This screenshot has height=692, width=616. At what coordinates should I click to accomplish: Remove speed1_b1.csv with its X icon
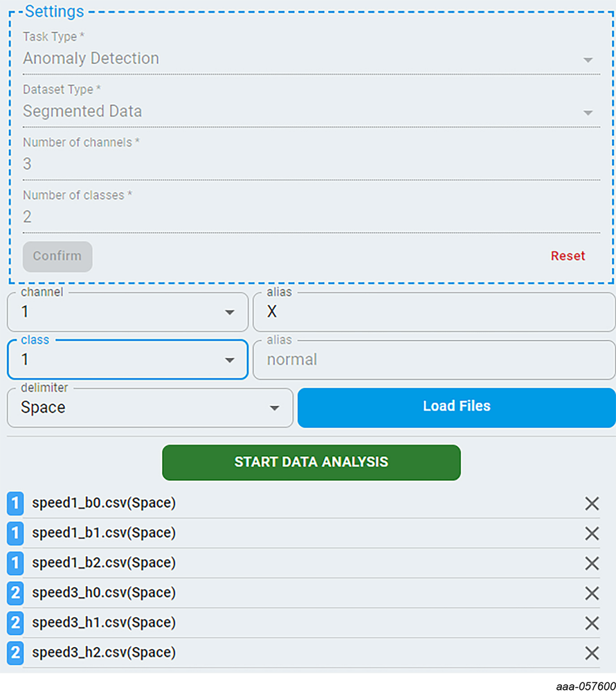(592, 533)
